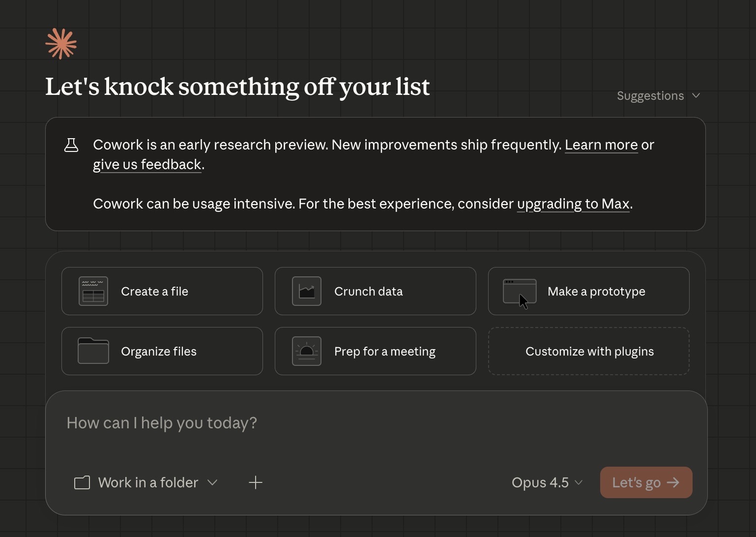Follow the give us feedback link
This screenshot has width=756, height=537.
click(147, 164)
